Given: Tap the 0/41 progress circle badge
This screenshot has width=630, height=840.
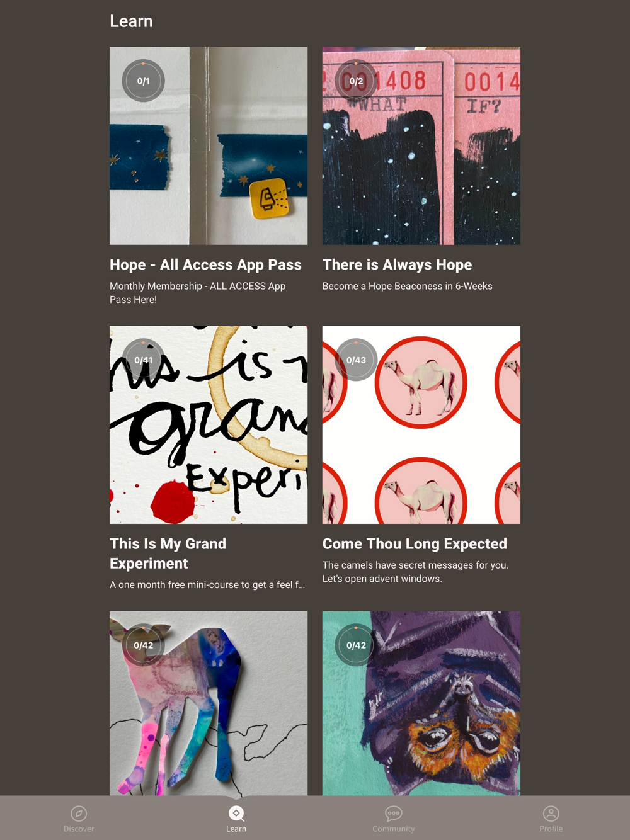Looking at the screenshot, I should point(144,360).
